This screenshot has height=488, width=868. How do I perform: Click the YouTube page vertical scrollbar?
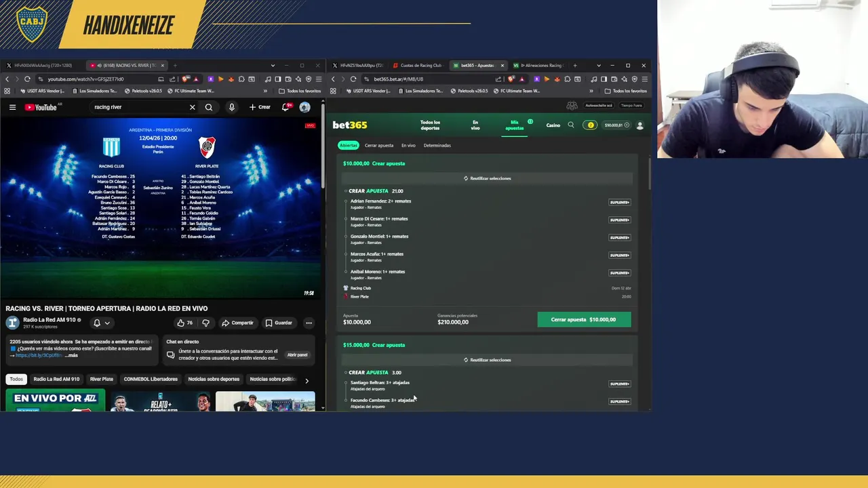[323, 146]
